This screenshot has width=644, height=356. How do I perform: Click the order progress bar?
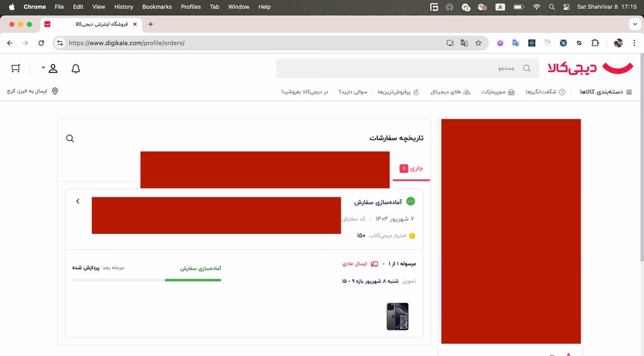147,280
